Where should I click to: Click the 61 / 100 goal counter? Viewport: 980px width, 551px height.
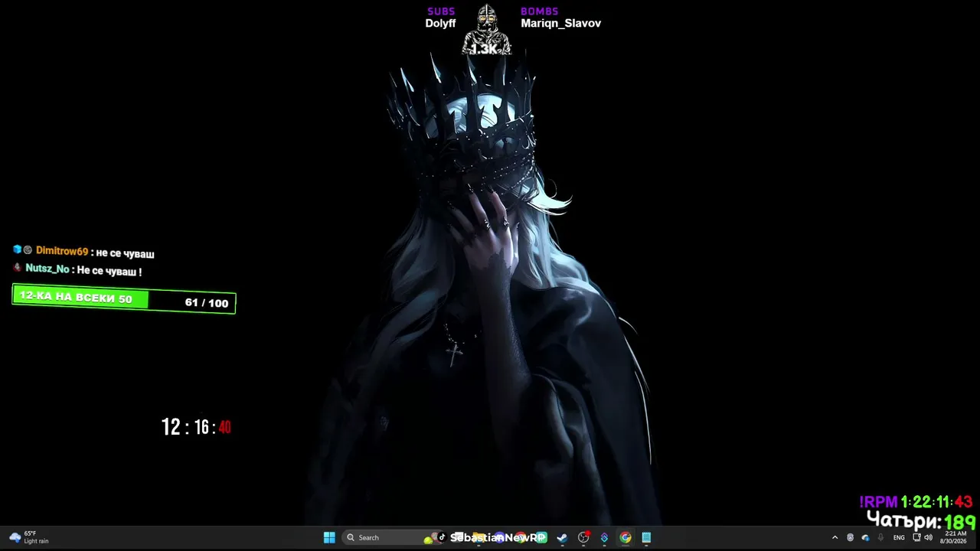click(x=207, y=303)
